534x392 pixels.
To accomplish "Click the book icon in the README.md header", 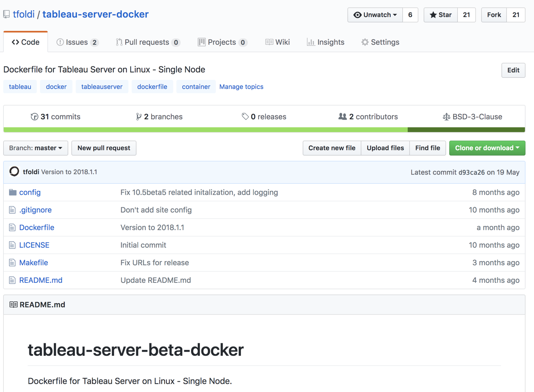I will 13,304.
